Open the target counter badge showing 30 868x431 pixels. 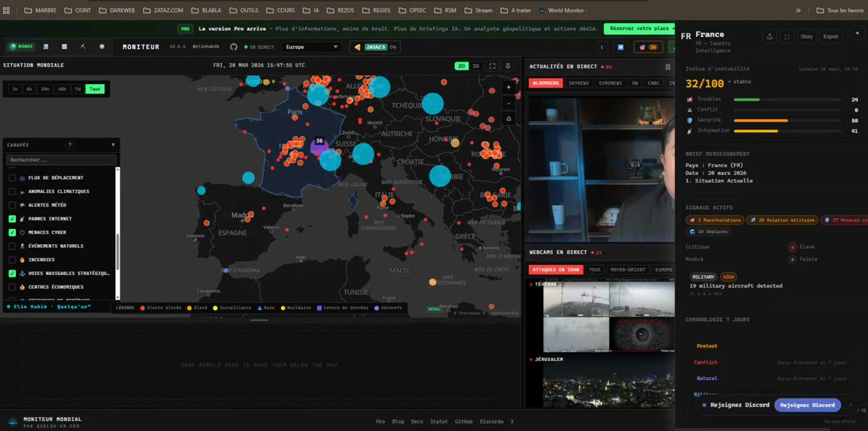(648, 47)
